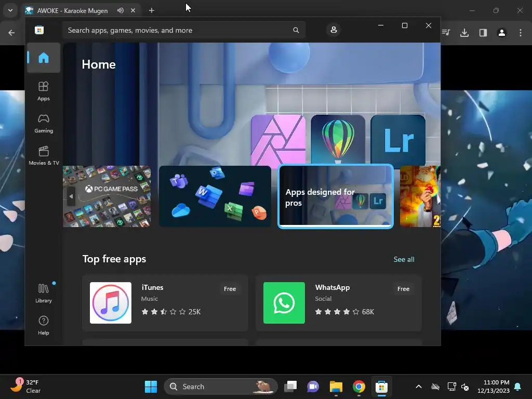Screen dimensions: 532x399
Task: Click the Microsoft Store taskbar icon
Action: pyautogui.click(x=382, y=387)
